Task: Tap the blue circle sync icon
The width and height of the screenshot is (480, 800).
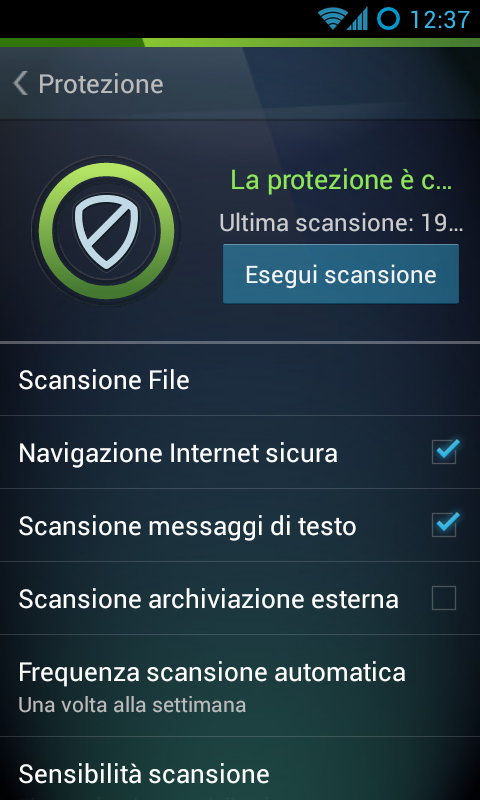Action: tap(389, 19)
